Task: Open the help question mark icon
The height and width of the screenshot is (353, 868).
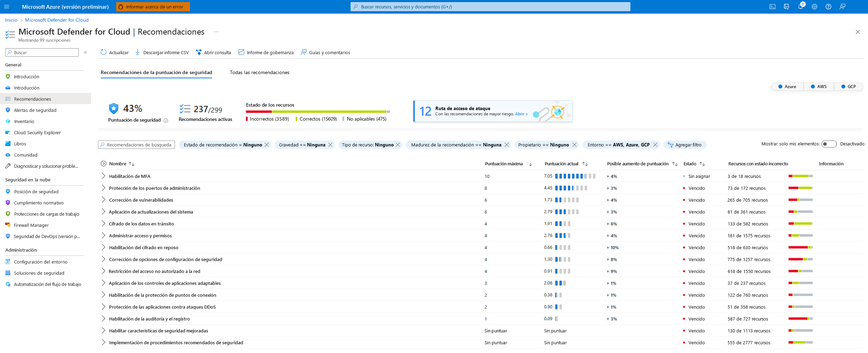Action: [x=828, y=7]
